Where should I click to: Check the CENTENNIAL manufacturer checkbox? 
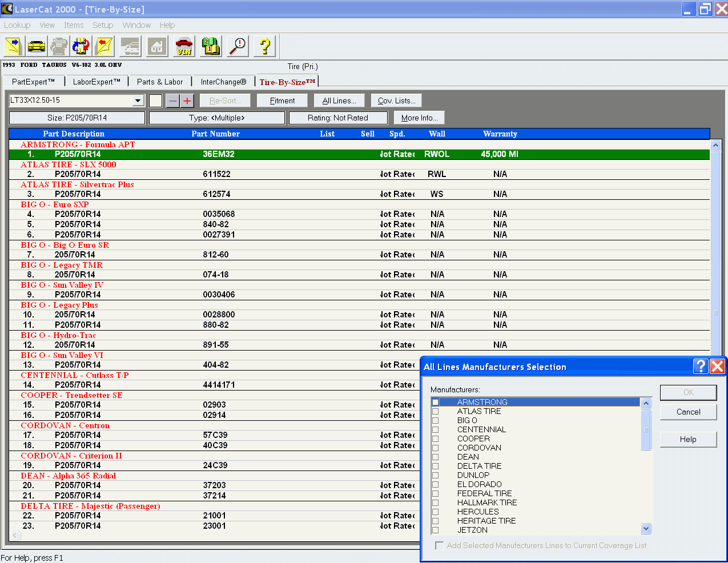[436, 429]
